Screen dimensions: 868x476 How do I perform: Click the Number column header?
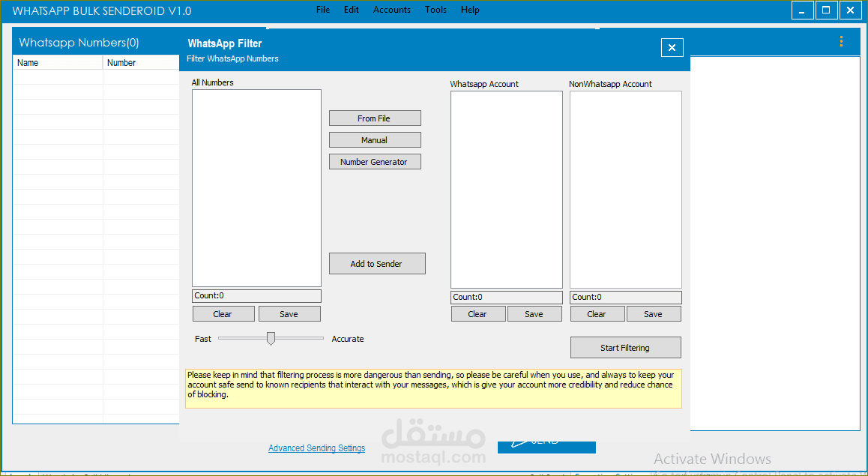(141, 62)
